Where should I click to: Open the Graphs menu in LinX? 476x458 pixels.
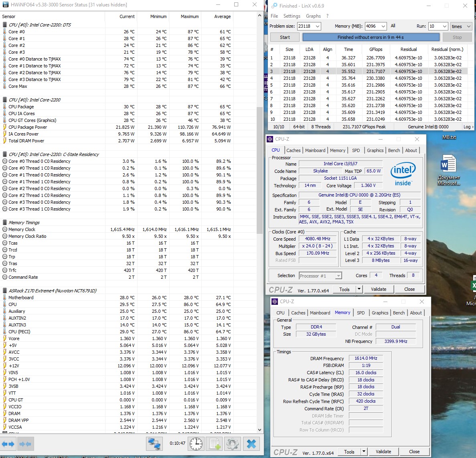click(x=313, y=16)
